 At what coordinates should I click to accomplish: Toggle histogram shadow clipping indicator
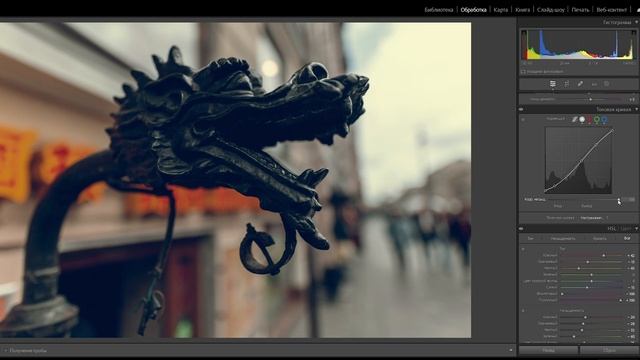(x=524, y=33)
